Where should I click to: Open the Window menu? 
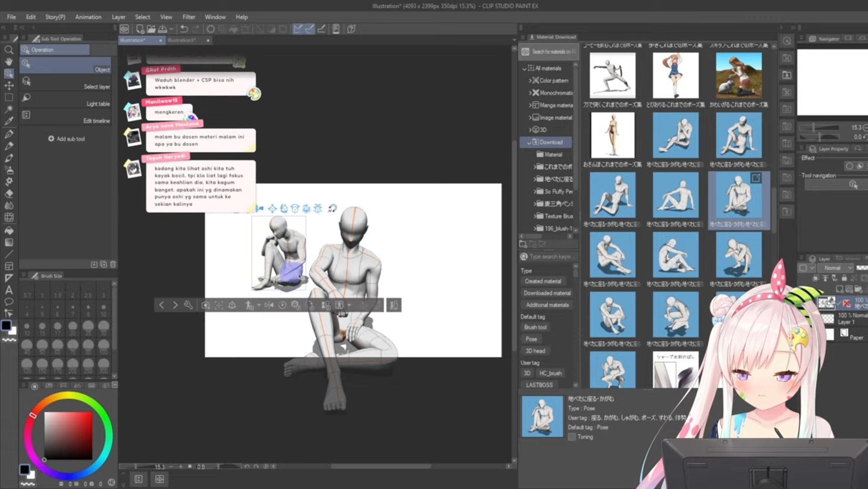(215, 17)
